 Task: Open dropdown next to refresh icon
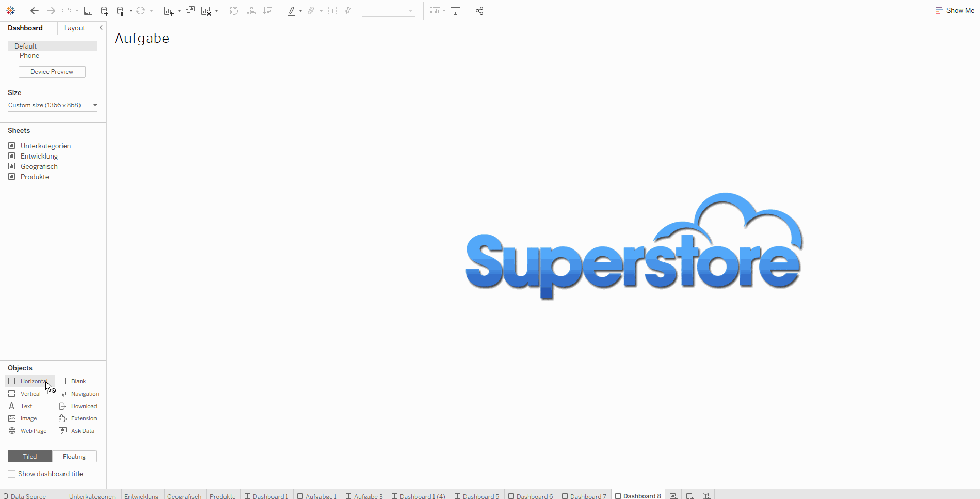pyautogui.click(x=151, y=11)
